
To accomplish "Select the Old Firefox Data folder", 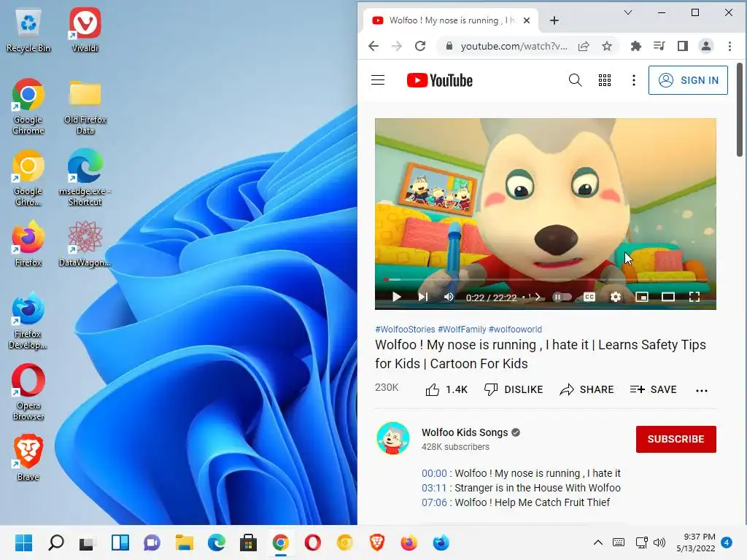I will click(x=85, y=106).
